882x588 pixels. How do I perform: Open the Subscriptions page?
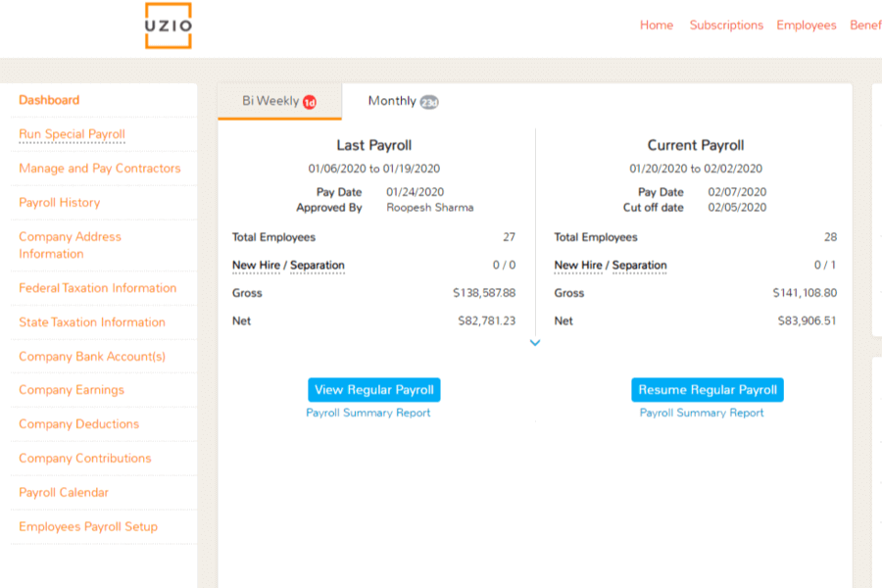point(726,24)
